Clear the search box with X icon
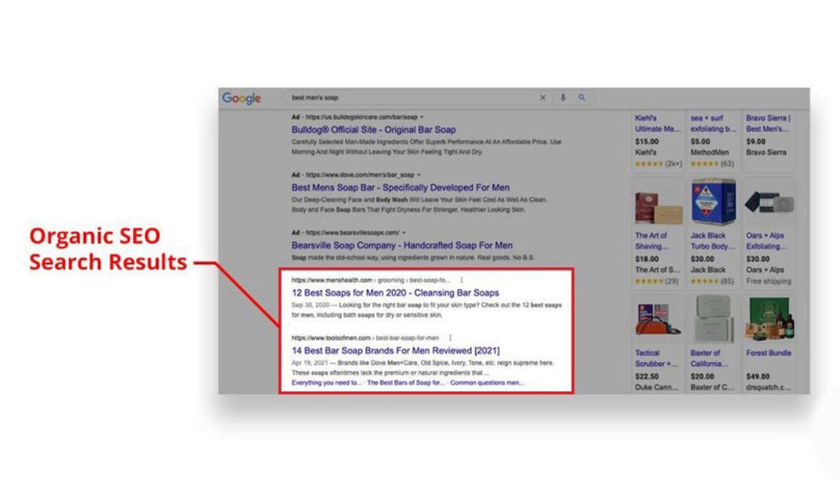This screenshot has height=504, width=840. tap(543, 97)
